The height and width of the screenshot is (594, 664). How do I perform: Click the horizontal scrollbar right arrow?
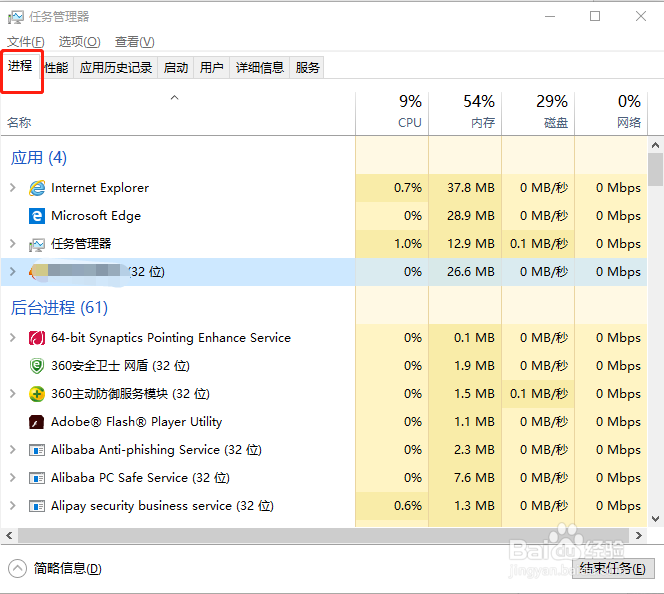(639, 536)
